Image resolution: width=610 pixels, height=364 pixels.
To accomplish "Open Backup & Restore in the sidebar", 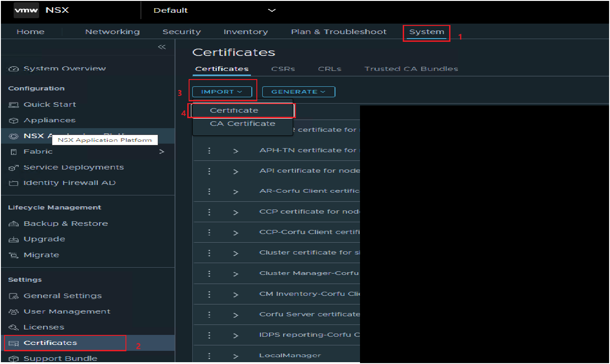I will point(65,224).
